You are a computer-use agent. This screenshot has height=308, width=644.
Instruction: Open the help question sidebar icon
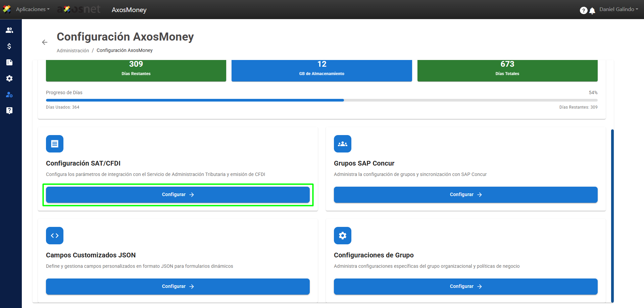coord(9,111)
